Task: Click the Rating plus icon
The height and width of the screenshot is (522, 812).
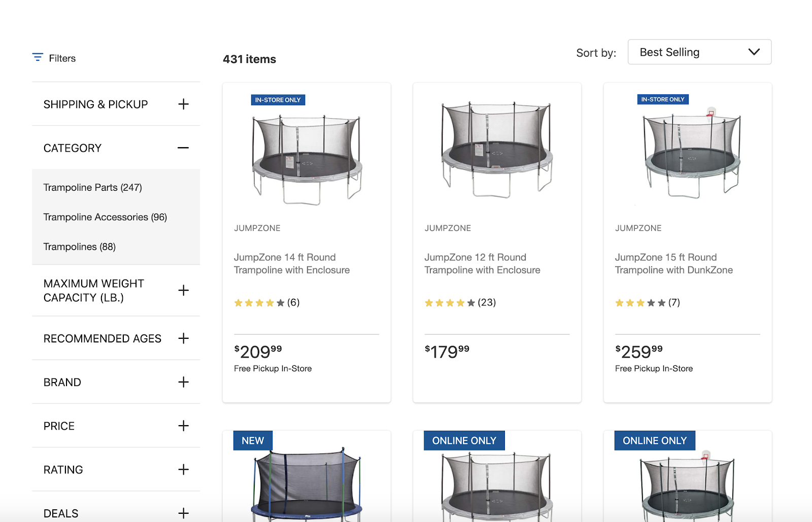Action: coord(183,470)
